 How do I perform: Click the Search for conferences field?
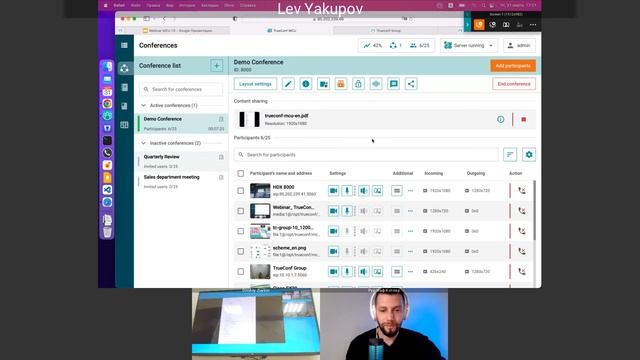[182, 89]
